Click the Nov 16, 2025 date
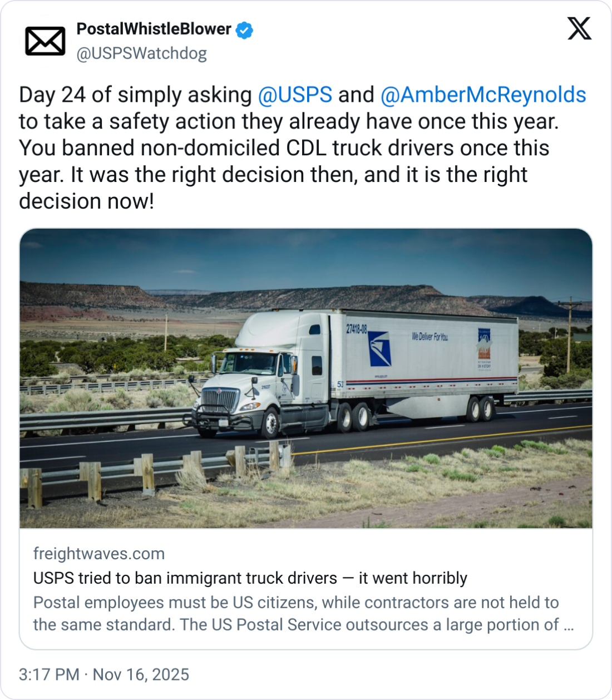Image resolution: width=612 pixels, height=700 pixels. (141, 674)
